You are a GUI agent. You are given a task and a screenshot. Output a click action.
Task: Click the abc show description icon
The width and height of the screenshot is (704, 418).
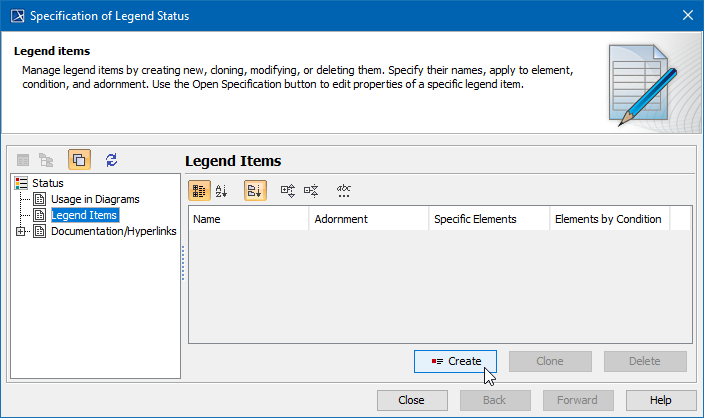click(343, 191)
